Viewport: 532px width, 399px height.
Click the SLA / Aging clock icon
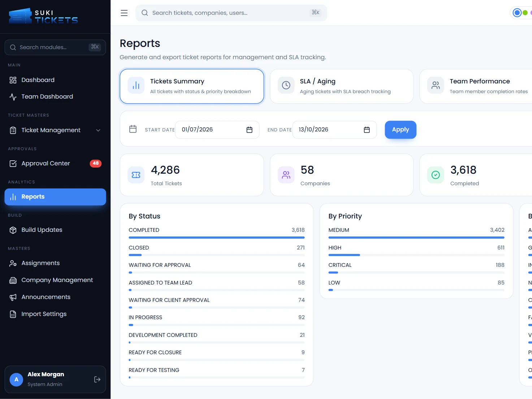coord(286,86)
